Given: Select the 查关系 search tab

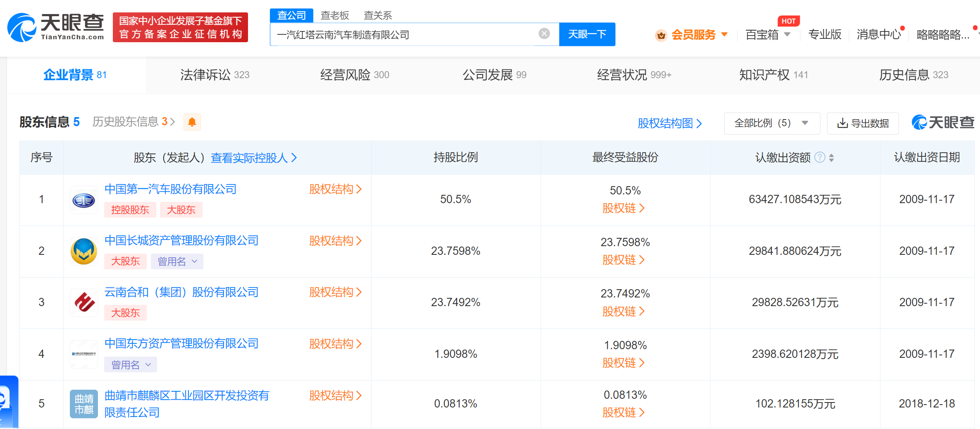Looking at the screenshot, I should tap(378, 15).
